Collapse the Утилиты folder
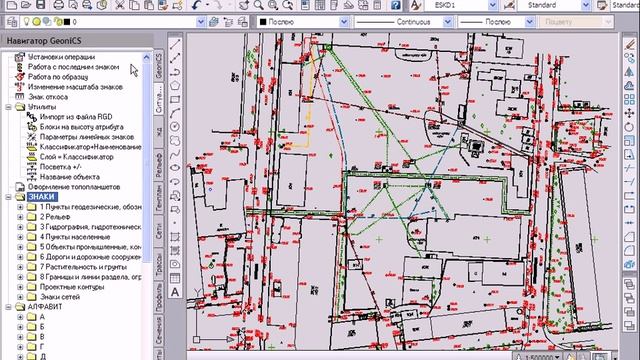Image resolution: width=640 pixels, height=360 pixels. pos(9,107)
